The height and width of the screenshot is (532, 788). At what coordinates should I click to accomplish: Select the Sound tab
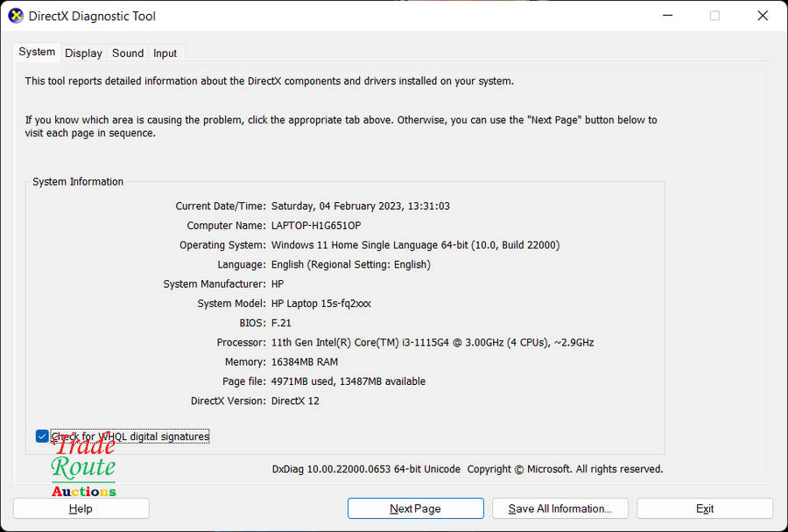coord(128,53)
